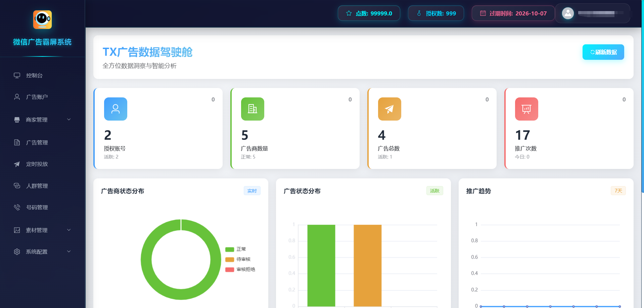Go to 定时投放 in the sidebar
This screenshot has height=308, width=644.
pos(37,164)
